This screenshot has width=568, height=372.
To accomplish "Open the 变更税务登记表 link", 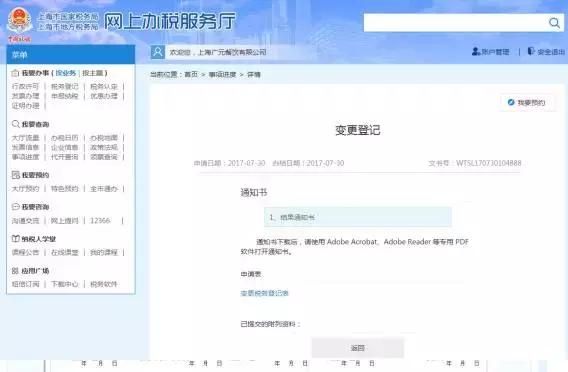I will click(x=264, y=293).
